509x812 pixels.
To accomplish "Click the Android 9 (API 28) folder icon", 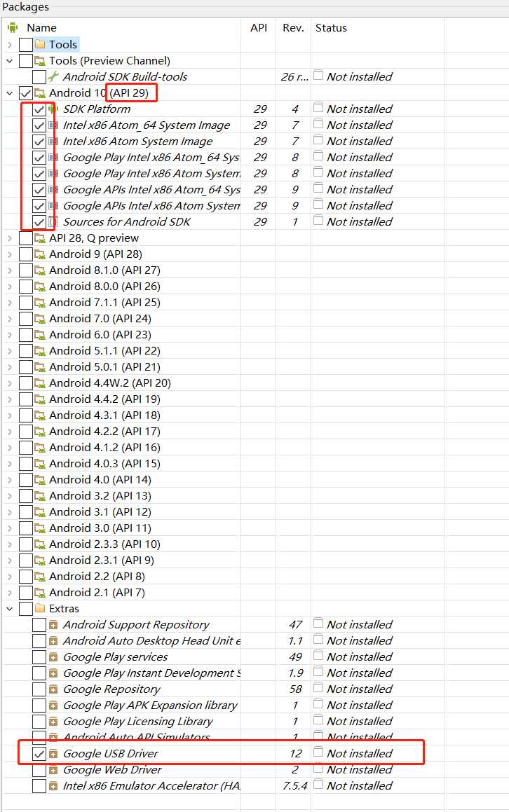I will click(x=40, y=254).
